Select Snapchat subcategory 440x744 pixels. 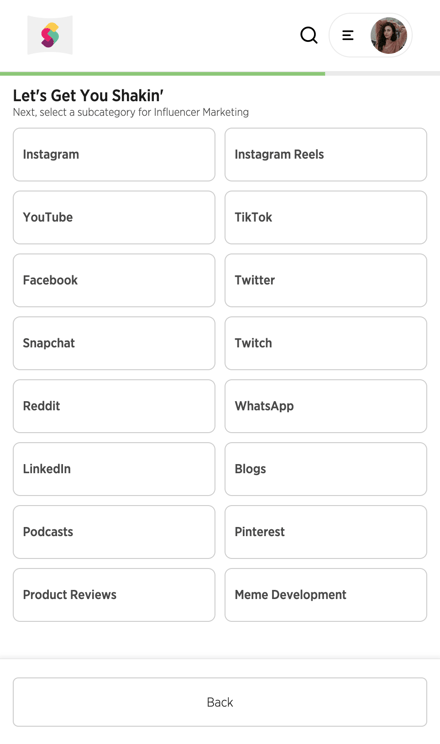[x=114, y=343]
